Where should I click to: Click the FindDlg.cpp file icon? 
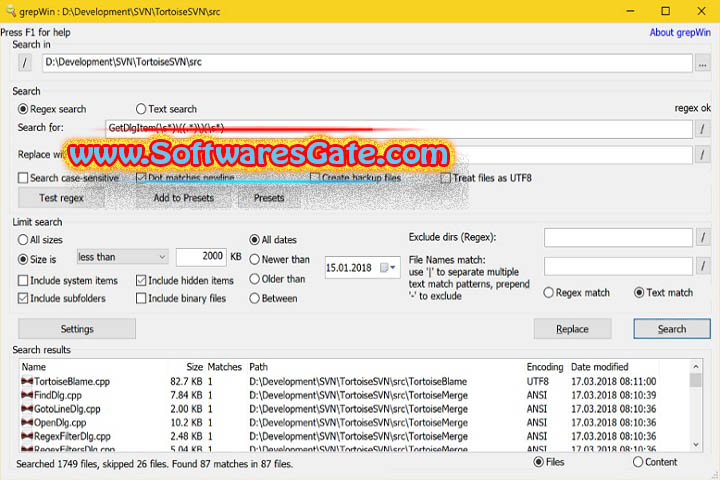pyautogui.click(x=27, y=395)
